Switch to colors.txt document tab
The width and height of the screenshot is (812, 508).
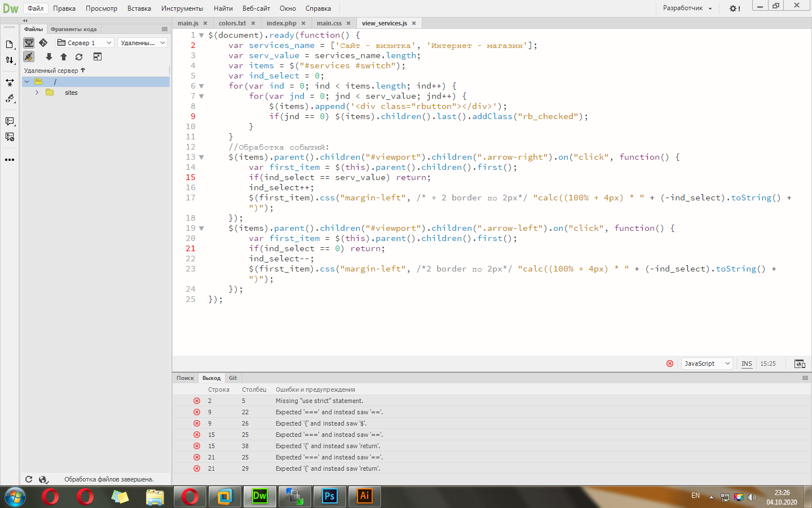232,23
